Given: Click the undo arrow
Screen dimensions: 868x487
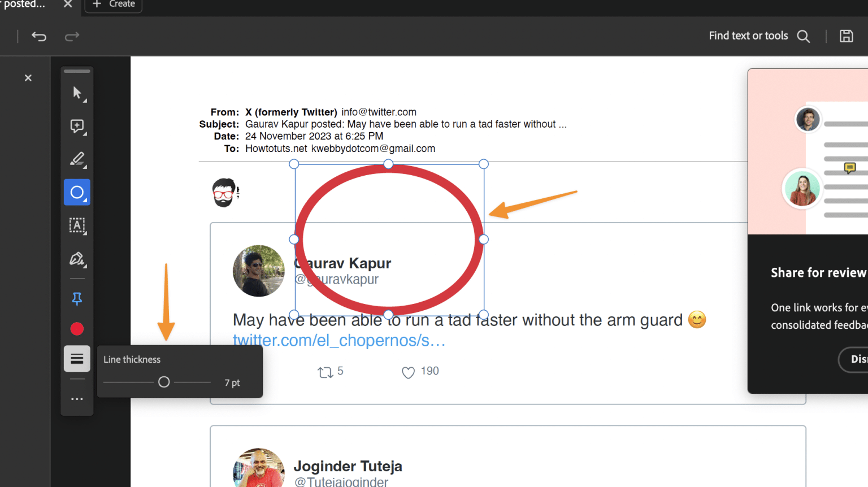Looking at the screenshot, I should pyautogui.click(x=39, y=37).
